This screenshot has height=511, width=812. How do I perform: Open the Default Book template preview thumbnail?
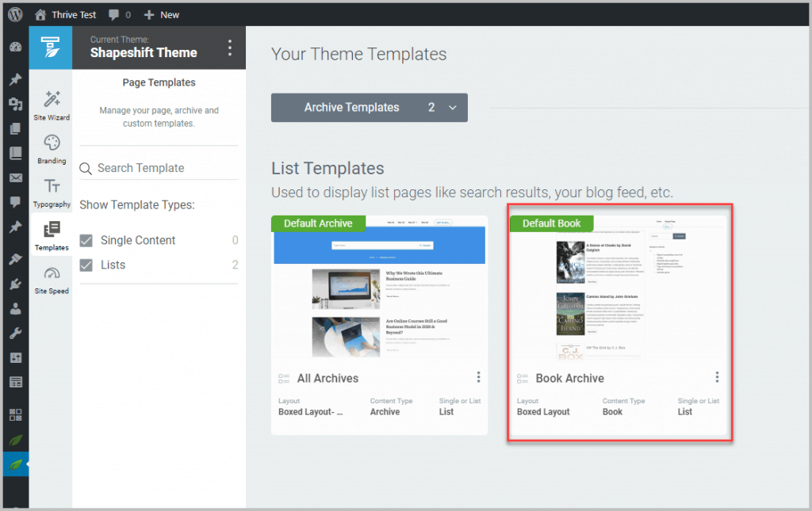(x=619, y=289)
